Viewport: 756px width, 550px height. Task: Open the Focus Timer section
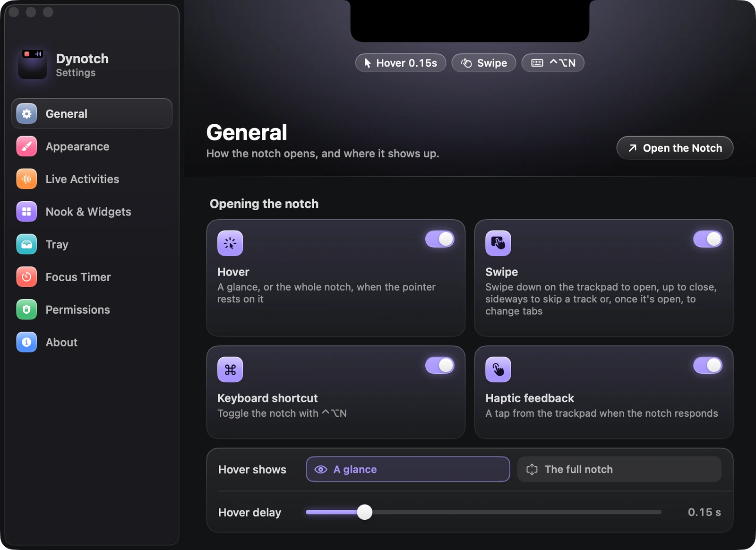92,277
